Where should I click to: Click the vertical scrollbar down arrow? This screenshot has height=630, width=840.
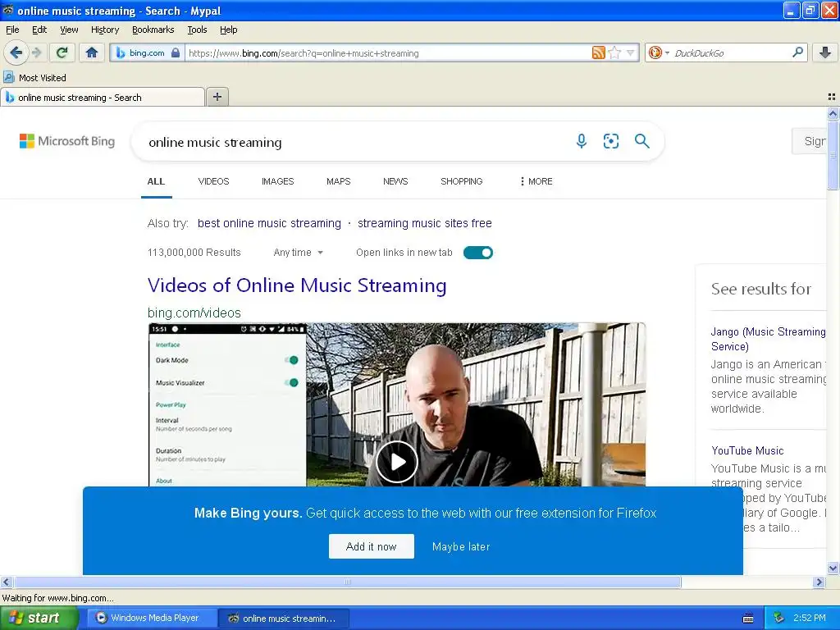pos(833,568)
